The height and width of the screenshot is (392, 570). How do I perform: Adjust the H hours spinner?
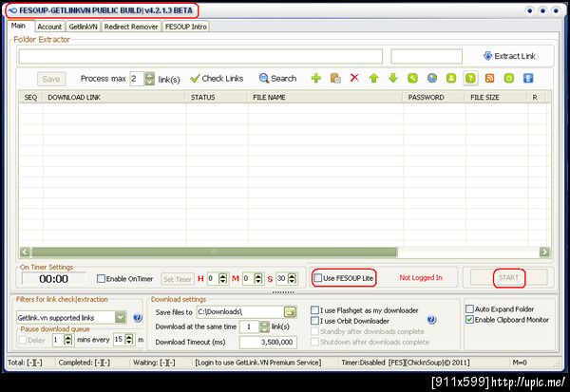tap(223, 279)
